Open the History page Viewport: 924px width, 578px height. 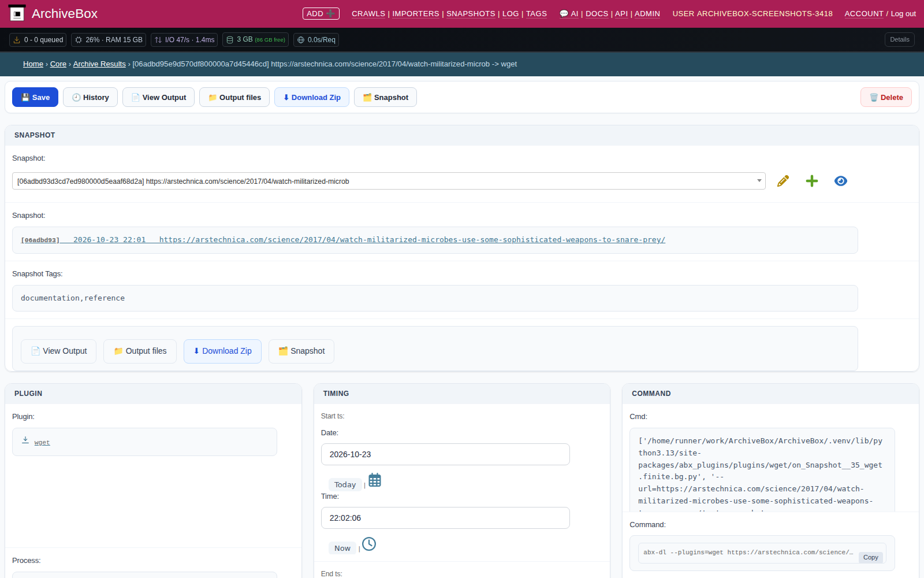click(90, 97)
